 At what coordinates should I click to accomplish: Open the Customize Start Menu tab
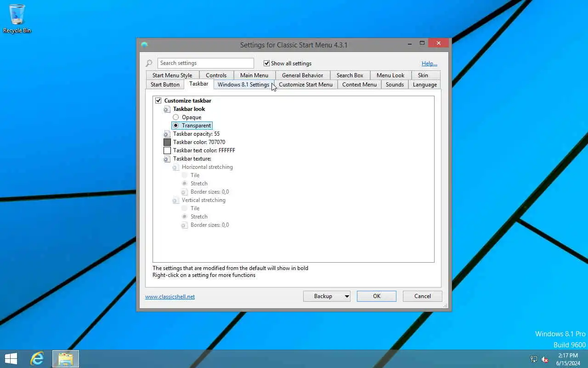[305, 85]
